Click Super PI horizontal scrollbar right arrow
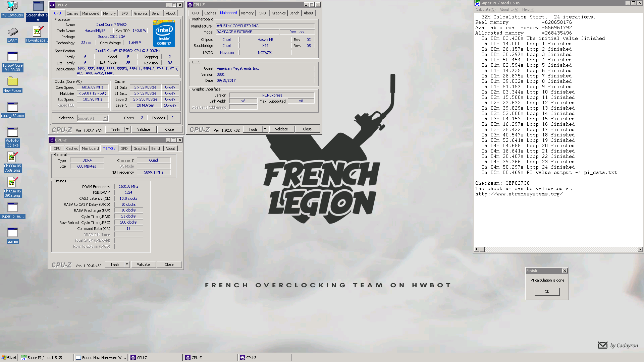 [x=640, y=249]
